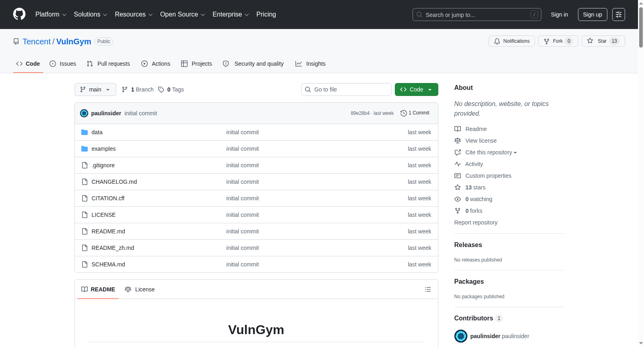Click paulinsider's avatar in the commit bar

[x=84, y=113]
